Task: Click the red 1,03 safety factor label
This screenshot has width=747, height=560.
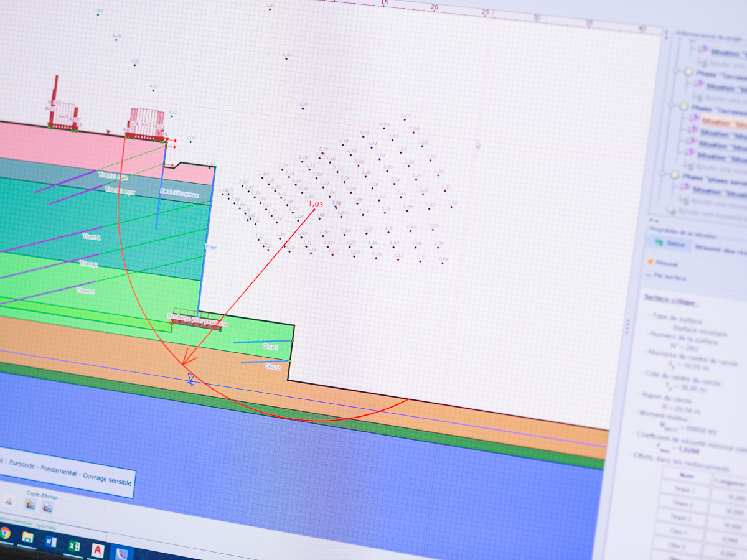Action: point(316,204)
